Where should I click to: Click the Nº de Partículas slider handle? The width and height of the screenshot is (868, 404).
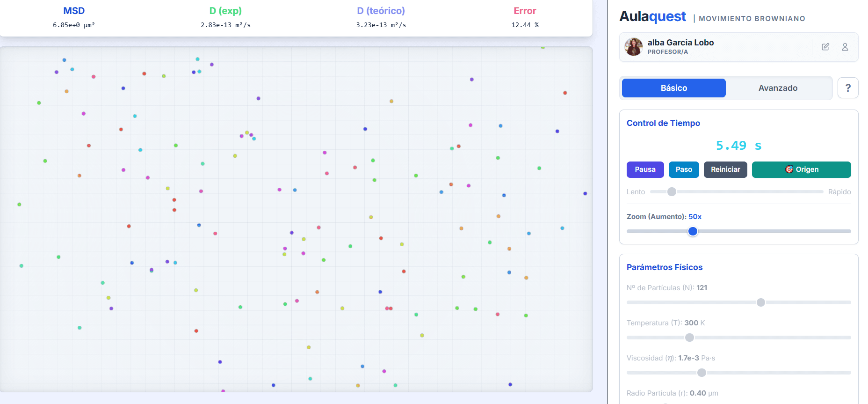pyautogui.click(x=761, y=302)
